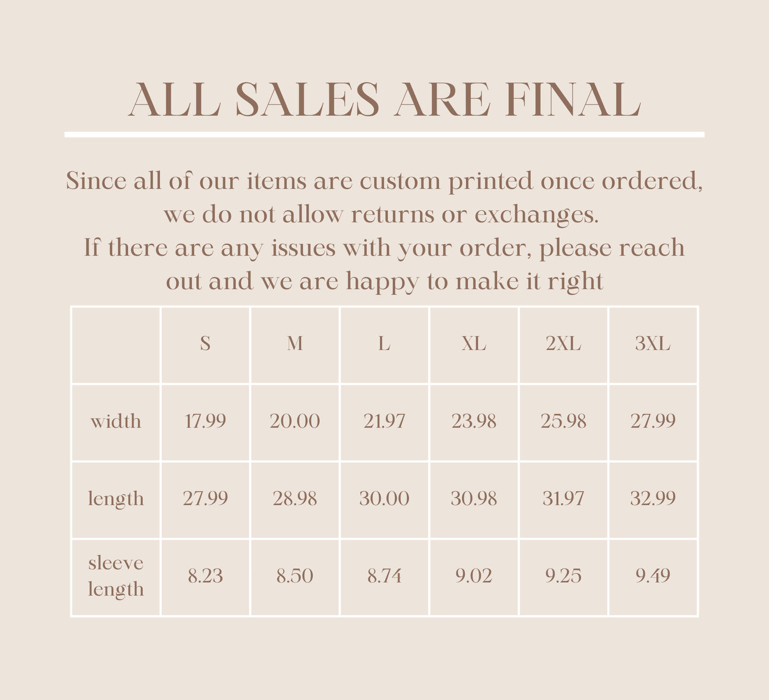
Task: Click the 20.00 width value for M
Action: (295, 422)
